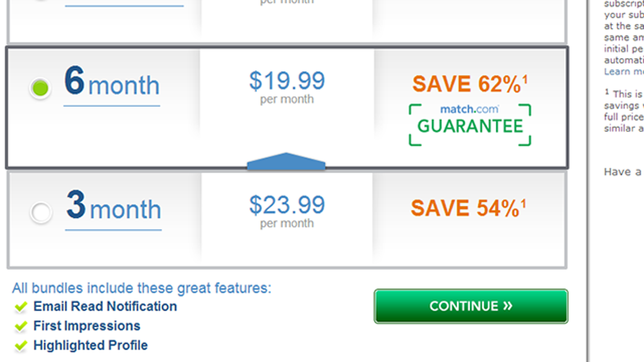The height and width of the screenshot is (362, 644).
Task: Click the 'All bundles include these great features' heading
Action: (x=142, y=288)
